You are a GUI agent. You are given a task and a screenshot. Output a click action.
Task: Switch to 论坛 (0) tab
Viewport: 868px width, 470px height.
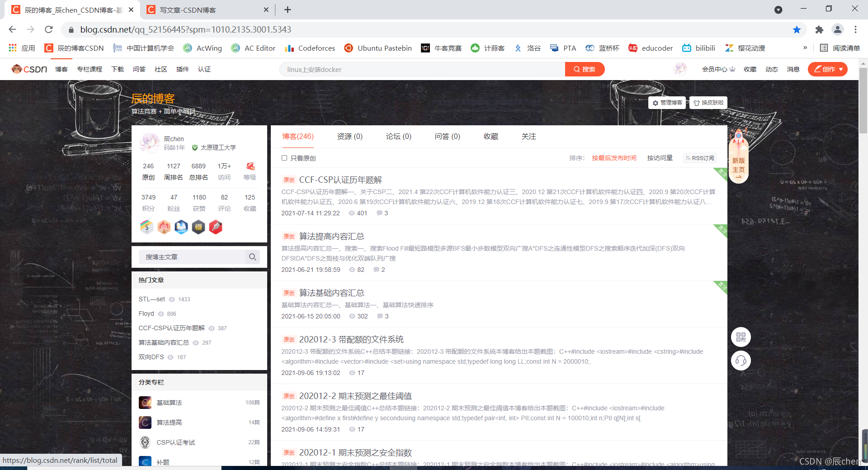pyautogui.click(x=399, y=137)
